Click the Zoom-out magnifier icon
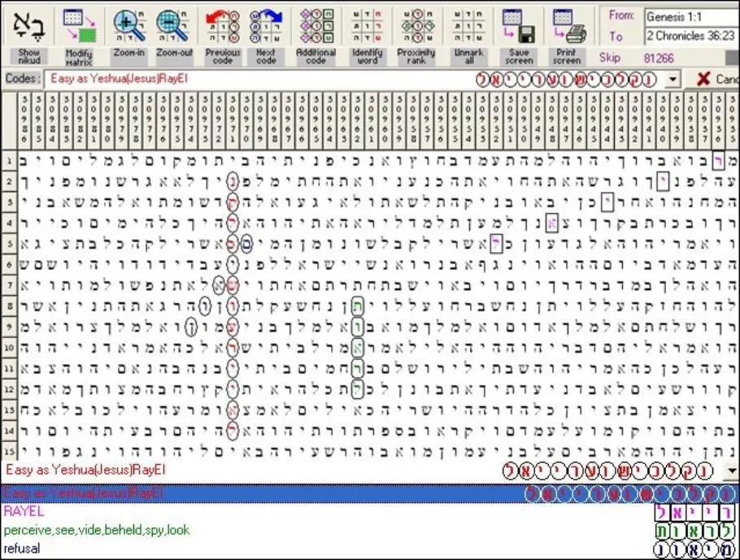Viewport: 740px width, 560px height. (174, 27)
